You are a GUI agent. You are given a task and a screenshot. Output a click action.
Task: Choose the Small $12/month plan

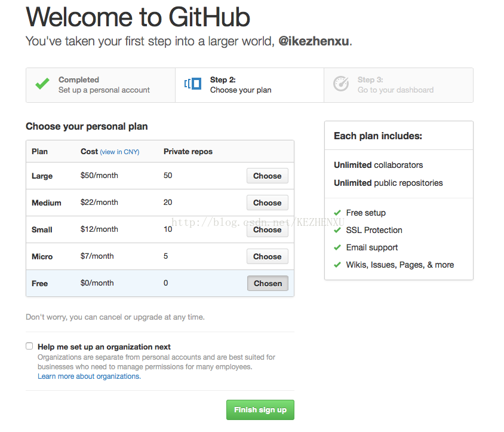pyautogui.click(x=268, y=229)
